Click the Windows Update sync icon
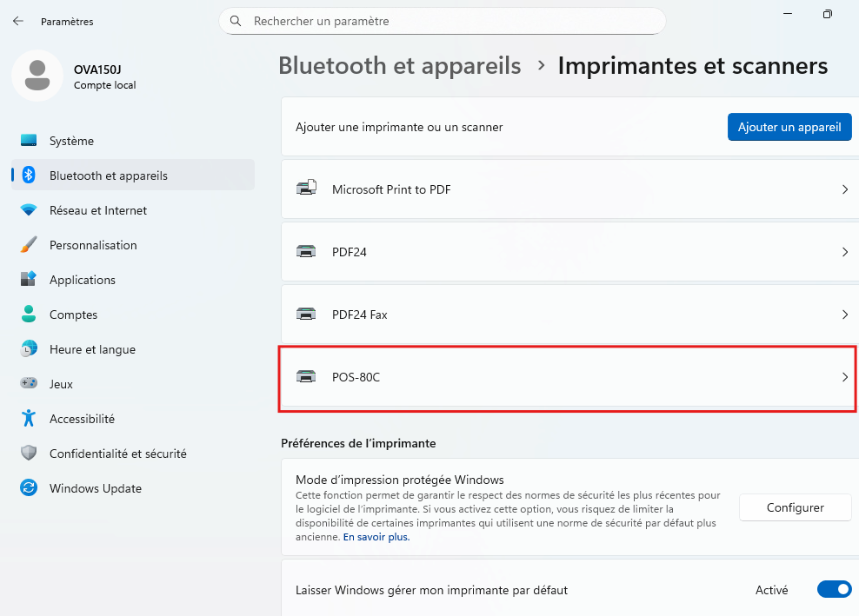This screenshot has height=616, width=859. point(29,488)
